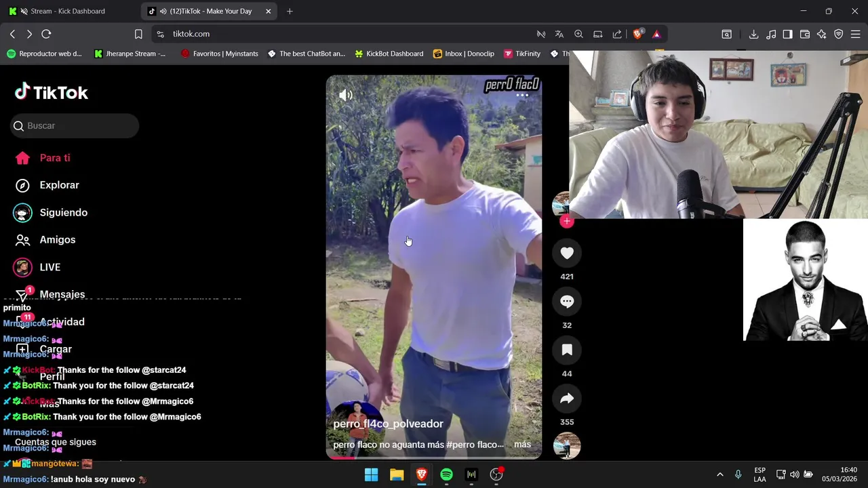This screenshot has height=488, width=868.
Task: Open TikFinity bookmark
Action: tap(522, 54)
